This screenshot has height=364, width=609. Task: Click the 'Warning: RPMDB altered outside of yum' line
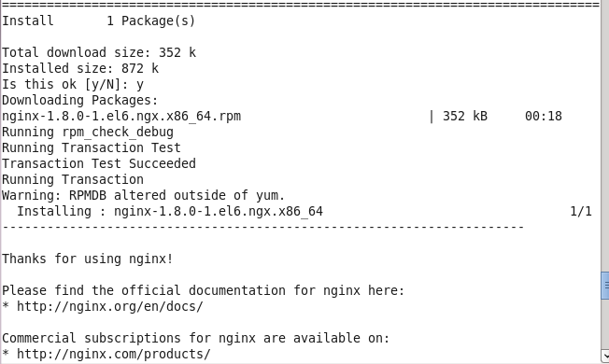143,195
